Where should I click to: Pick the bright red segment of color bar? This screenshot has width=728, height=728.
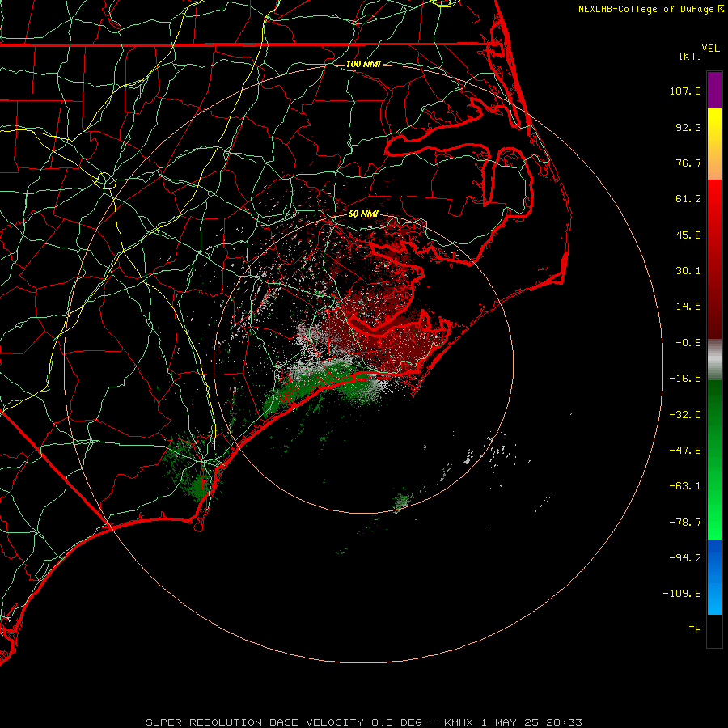(714, 205)
